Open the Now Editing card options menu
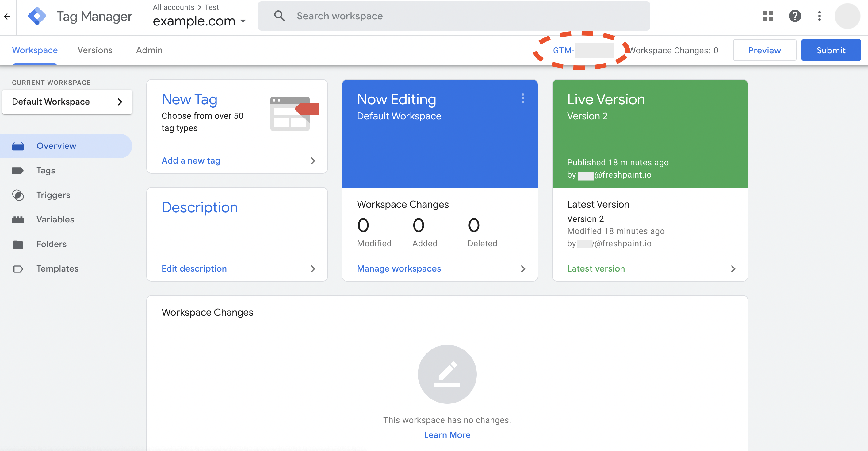 (523, 98)
